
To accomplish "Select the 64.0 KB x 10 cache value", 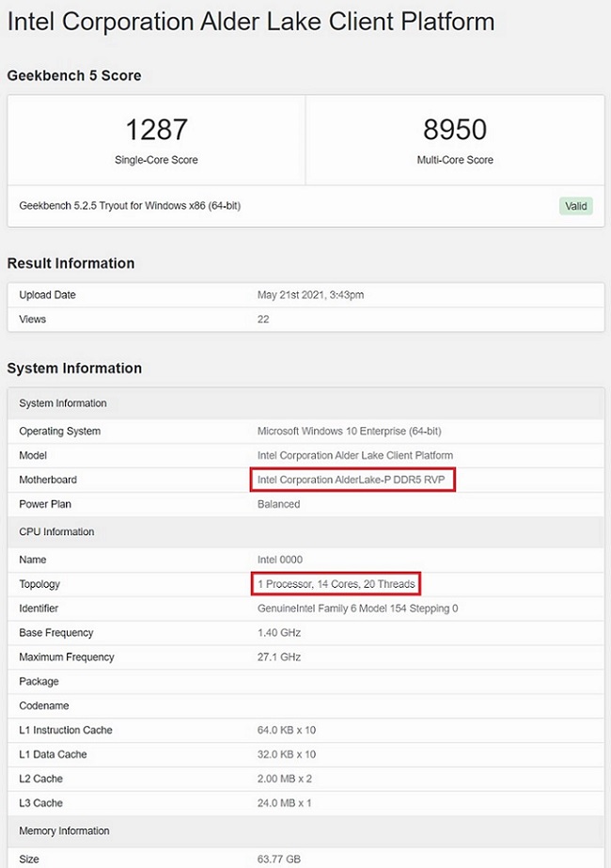I will (287, 730).
